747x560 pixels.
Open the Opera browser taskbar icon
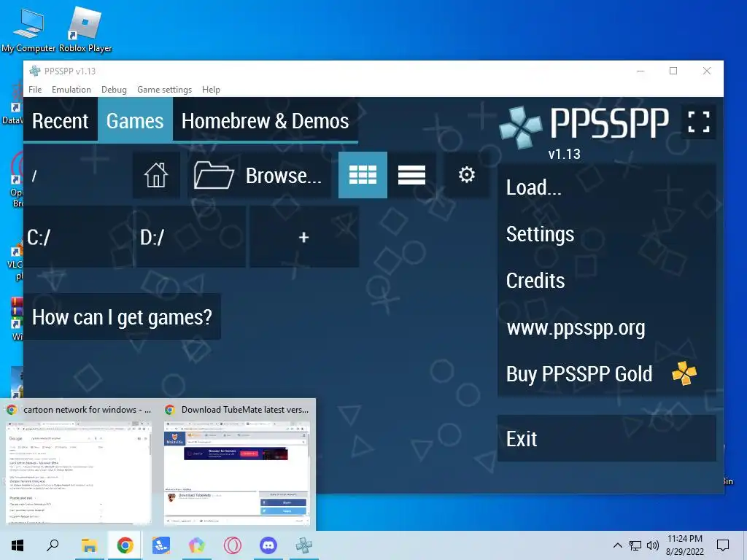pyautogui.click(x=233, y=545)
